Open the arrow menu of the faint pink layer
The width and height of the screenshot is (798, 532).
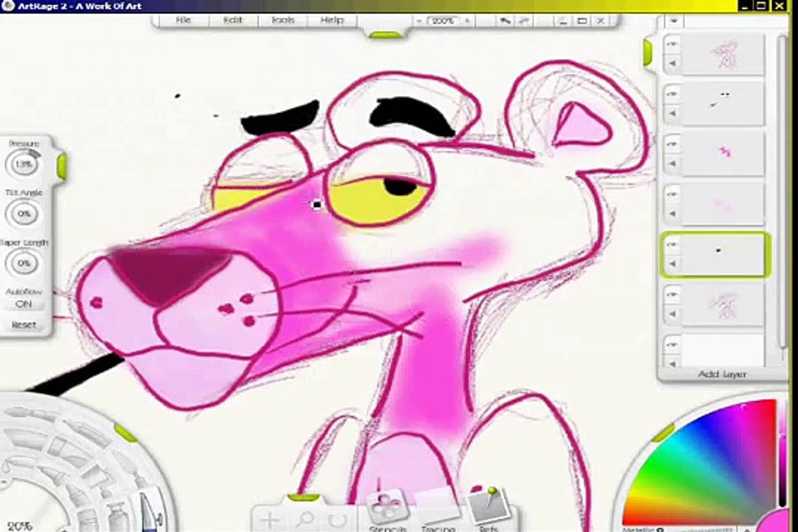672,214
